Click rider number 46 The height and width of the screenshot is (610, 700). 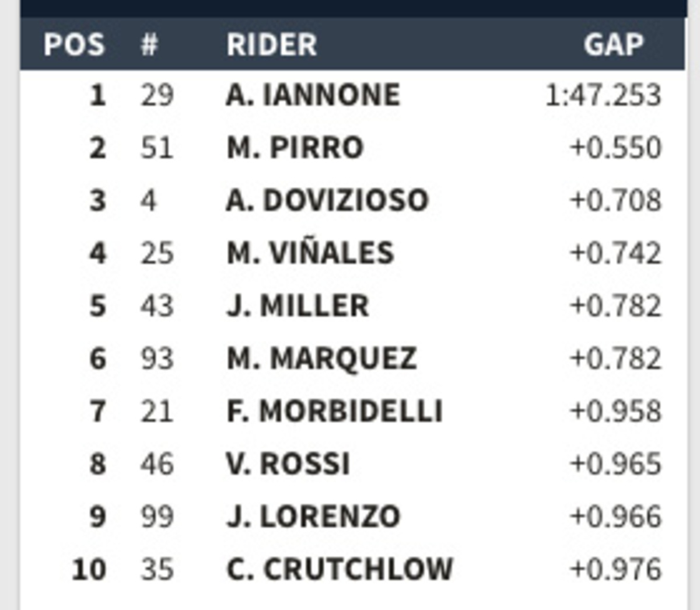coord(157,464)
